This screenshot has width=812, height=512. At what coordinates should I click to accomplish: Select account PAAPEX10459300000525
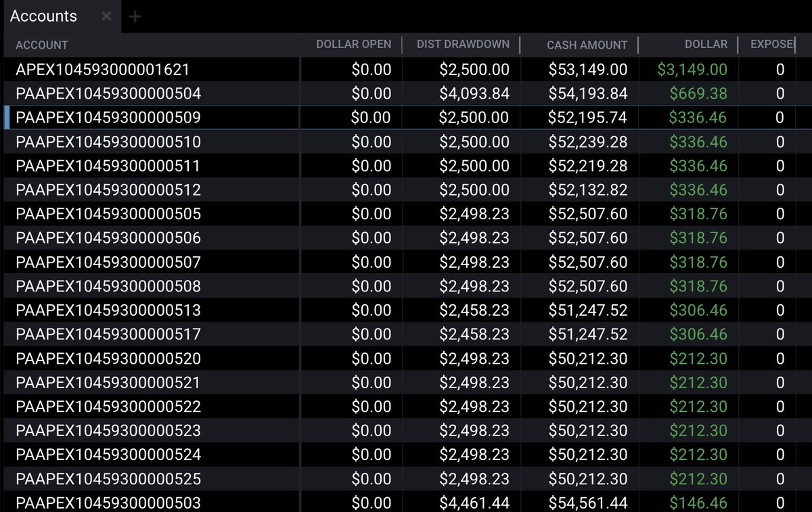[x=108, y=480]
